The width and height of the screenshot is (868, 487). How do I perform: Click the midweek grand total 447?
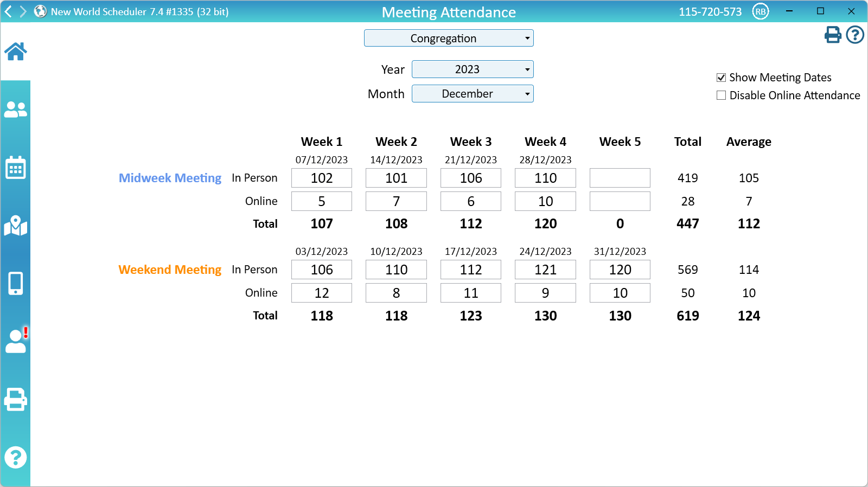[688, 223]
